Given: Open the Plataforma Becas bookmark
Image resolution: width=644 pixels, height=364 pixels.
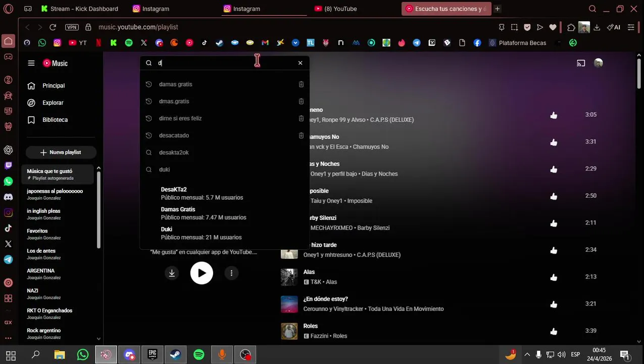Looking at the screenshot, I should [518, 43].
